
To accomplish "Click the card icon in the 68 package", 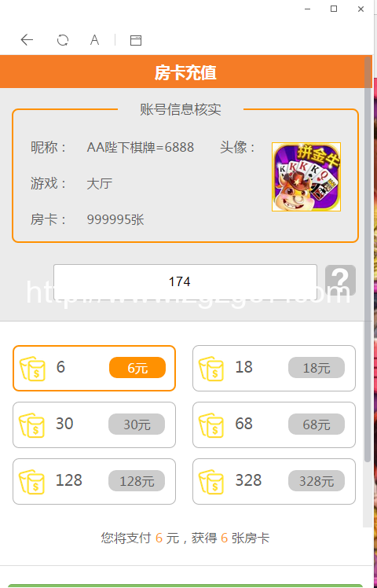I will coord(211,424).
